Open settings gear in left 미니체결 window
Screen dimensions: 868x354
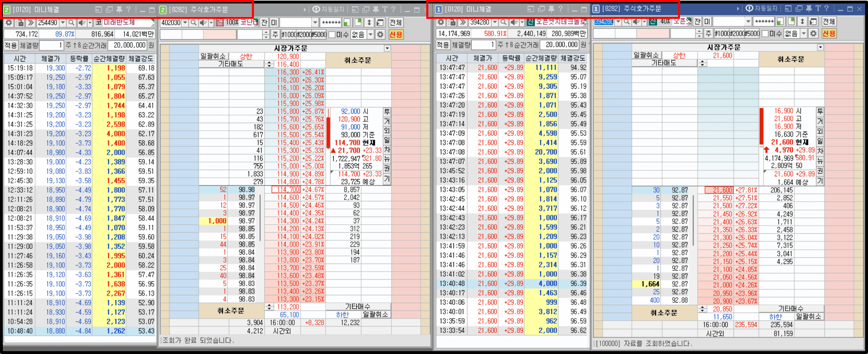(x=9, y=23)
